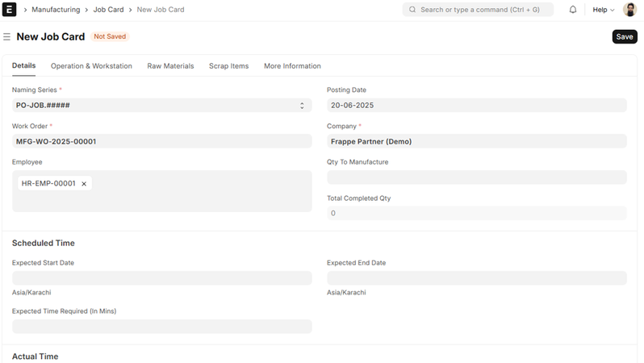Remove the HR-EMP-00001 employee tag
644x363 pixels.
pyautogui.click(x=84, y=184)
